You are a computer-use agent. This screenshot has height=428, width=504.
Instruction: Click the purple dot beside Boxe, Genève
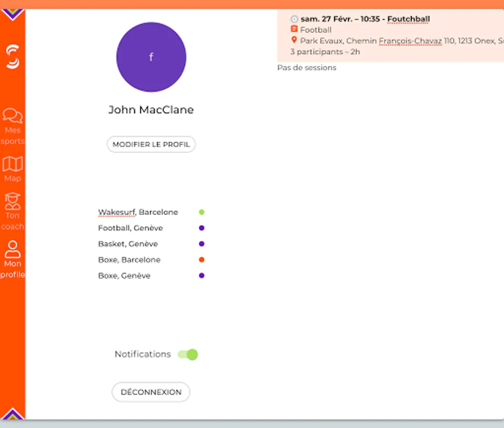pos(201,275)
